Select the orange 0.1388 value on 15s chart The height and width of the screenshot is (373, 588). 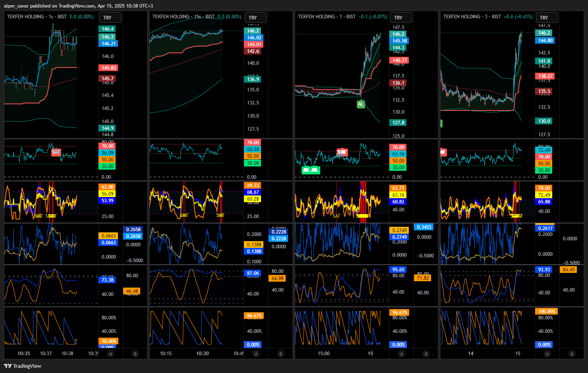click(254, 245)
